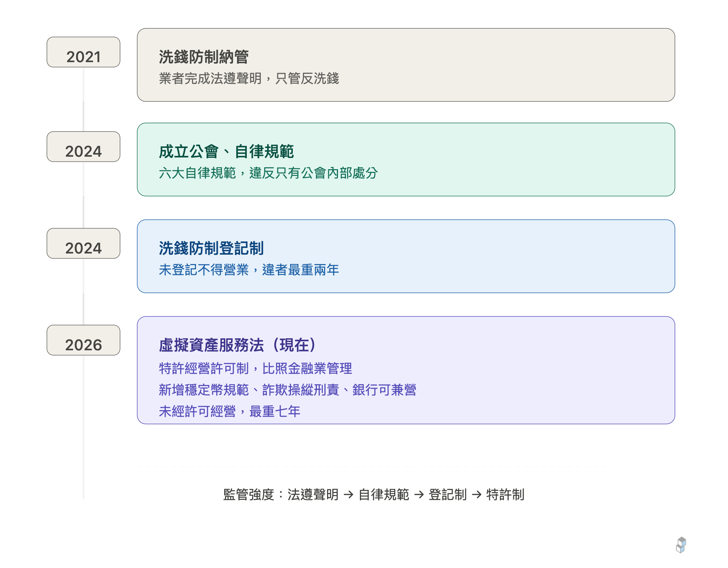Click the line 新增穩定幣規範、詐欺操縱刑責、銀行可兼營

click(x=288, y=390)
